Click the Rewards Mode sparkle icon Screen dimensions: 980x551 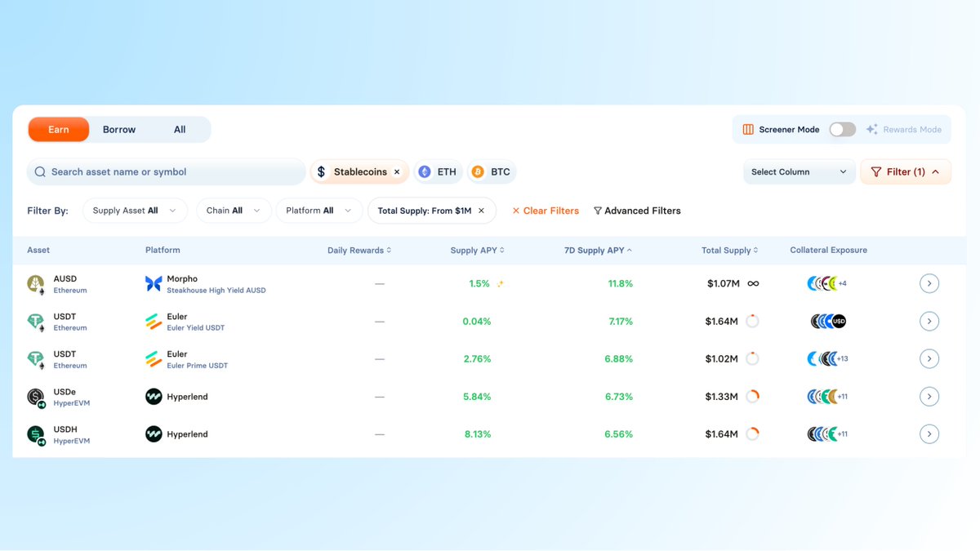(x=872, y=129)
